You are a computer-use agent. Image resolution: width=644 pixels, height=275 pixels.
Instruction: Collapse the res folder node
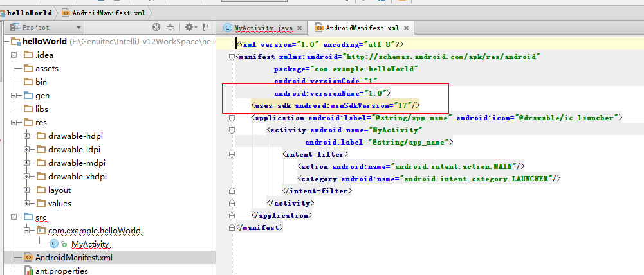pyautogui.click(x=14, y=122)
